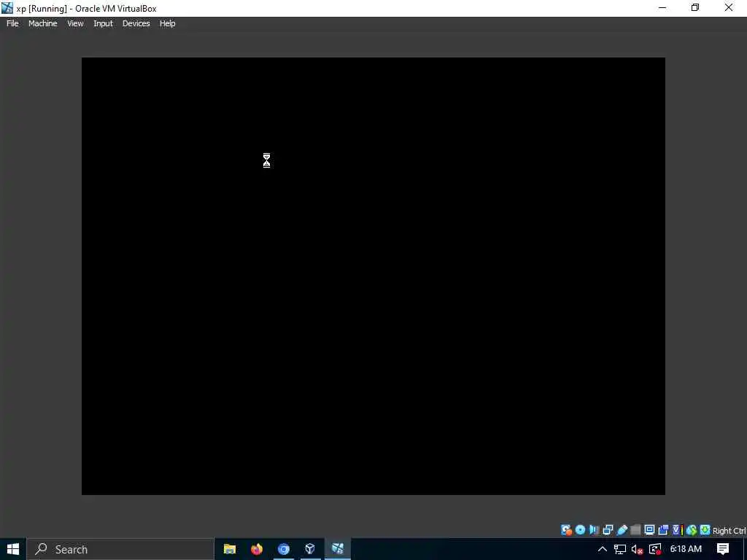Open Chrome from the taskbar

pos(284,549)
